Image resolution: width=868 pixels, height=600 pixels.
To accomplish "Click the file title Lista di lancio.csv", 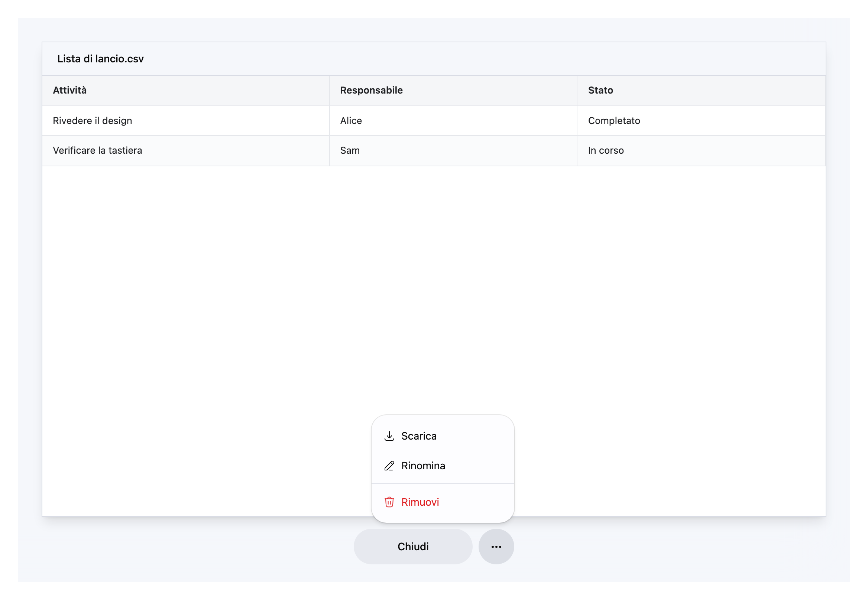I will [100, 59].
